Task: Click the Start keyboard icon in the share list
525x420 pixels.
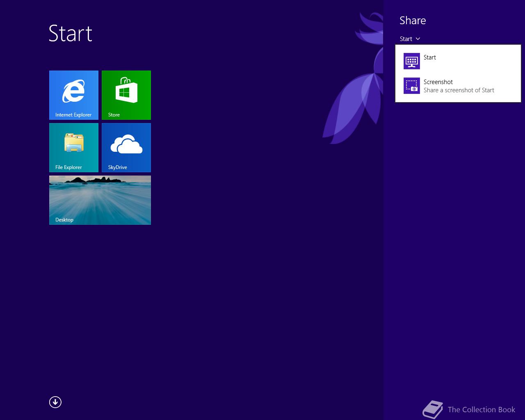Action: (x=411, y=61)
